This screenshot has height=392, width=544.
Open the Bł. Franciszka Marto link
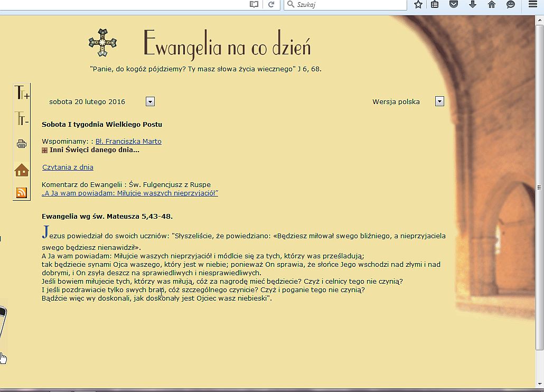(x=128, y=142)
